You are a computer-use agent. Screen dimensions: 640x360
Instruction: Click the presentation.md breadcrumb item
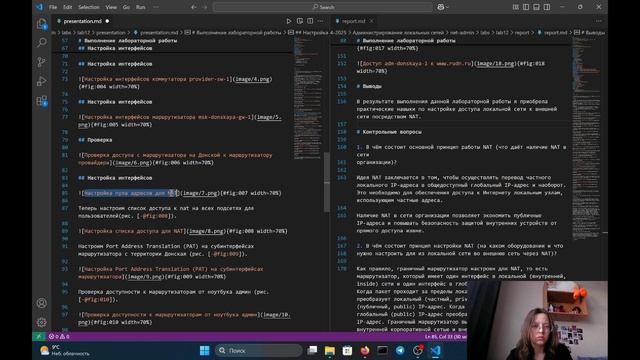(159, 33)
